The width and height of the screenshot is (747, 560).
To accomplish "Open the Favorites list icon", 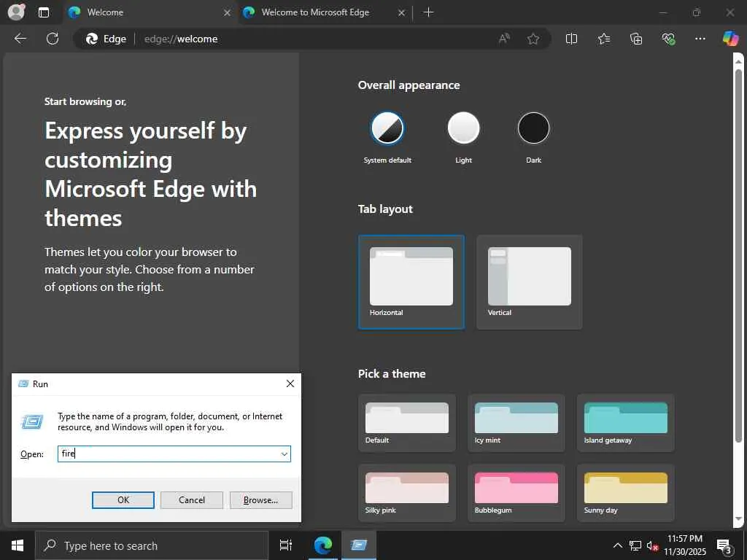I will pos(603,39).
